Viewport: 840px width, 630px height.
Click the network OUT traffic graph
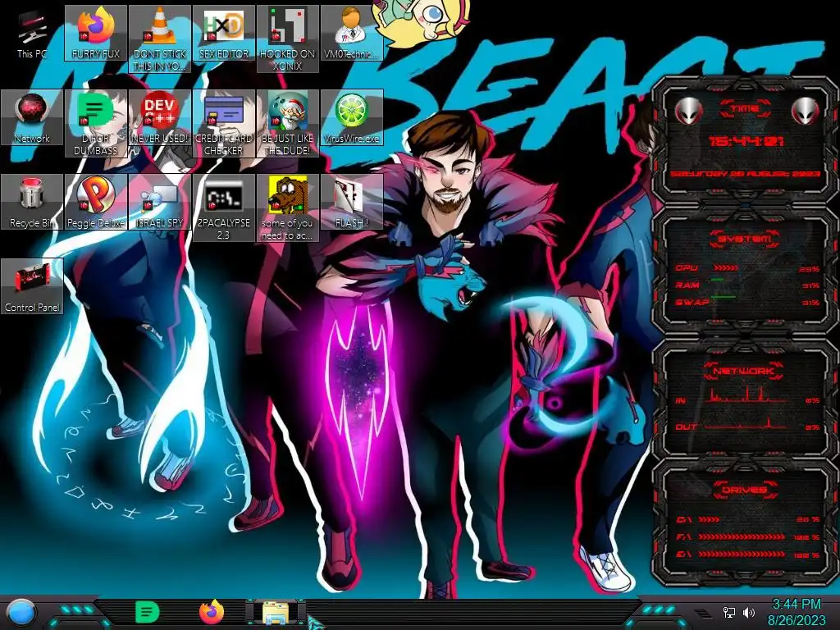(746, 422)
